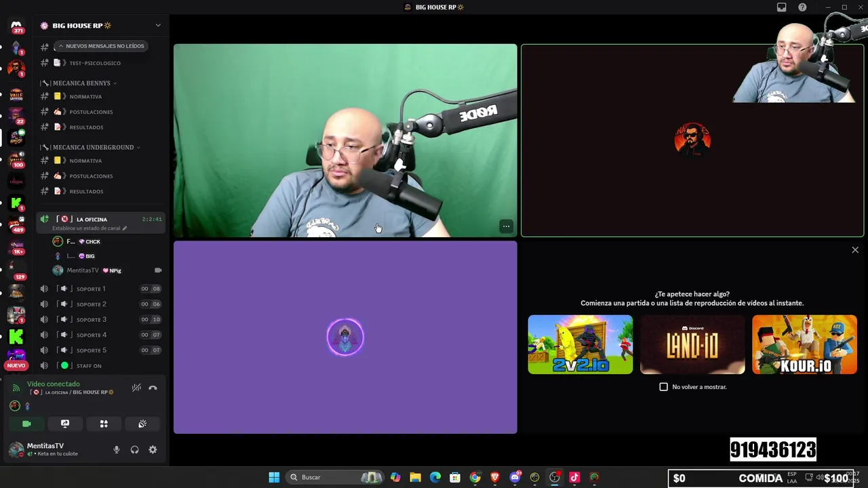This screenshot has height=488, width=868.
Task: Open Discord help icon in title bar
Action: [x=802, y=7]
